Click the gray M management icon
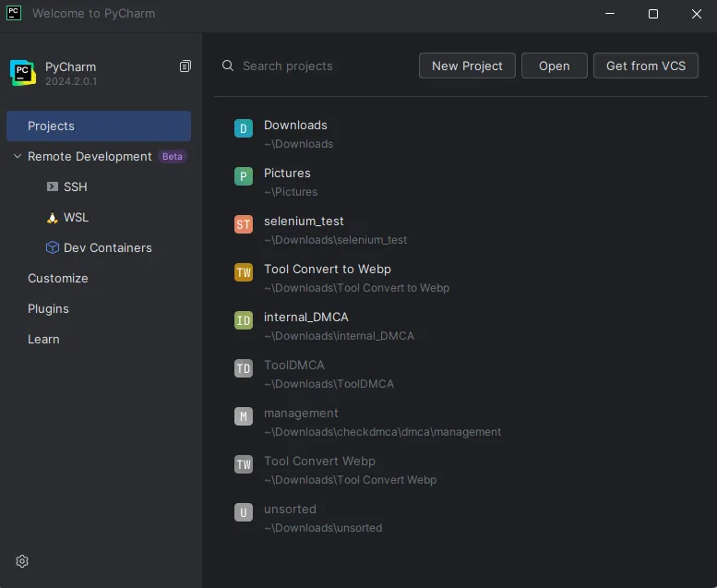The image size is (717, 588). 244,416
